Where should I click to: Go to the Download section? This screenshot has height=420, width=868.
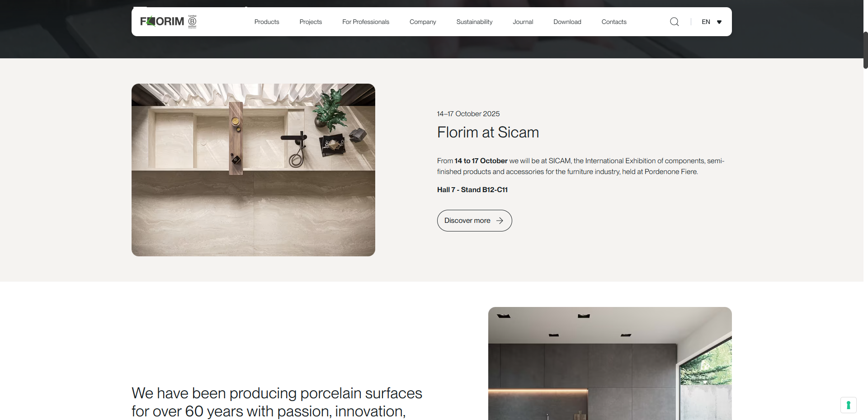[x=567, y=22]
